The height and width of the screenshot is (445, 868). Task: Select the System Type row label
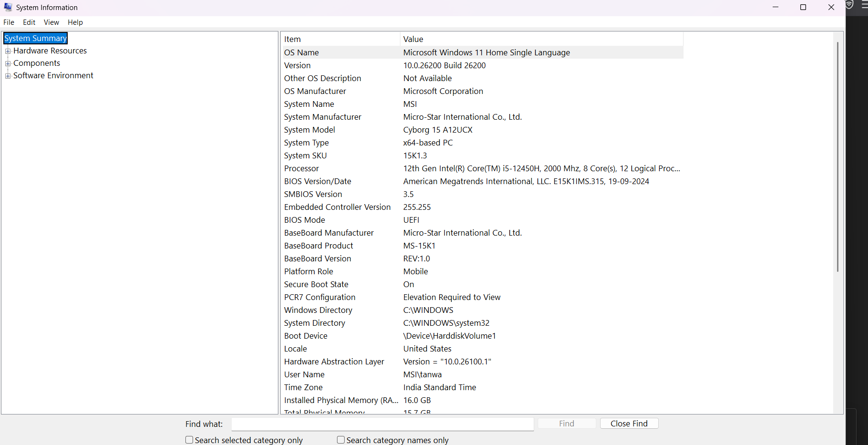coord(306,143)
